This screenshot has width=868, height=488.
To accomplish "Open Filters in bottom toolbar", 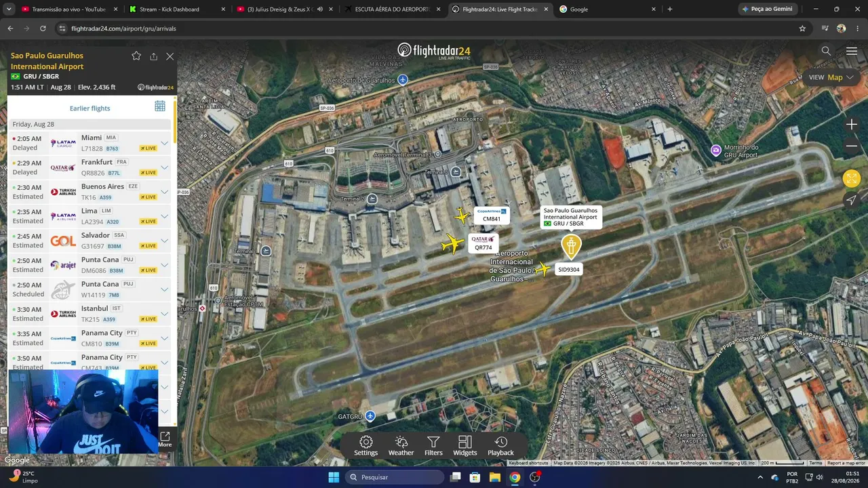I will (433, 446).
